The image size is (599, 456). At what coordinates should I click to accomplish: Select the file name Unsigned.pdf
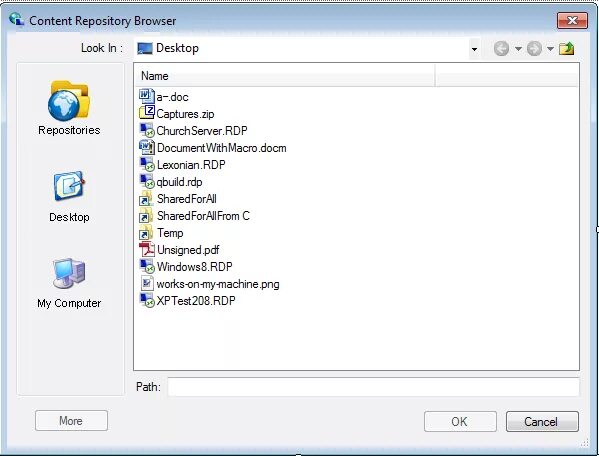[x=188, y=250]
